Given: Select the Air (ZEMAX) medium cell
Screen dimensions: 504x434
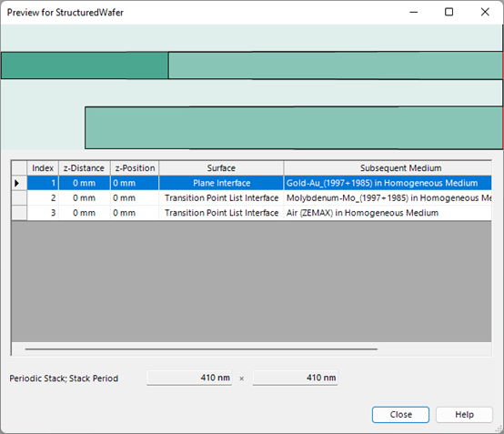Looking at the screenshot, I should 388,213.
